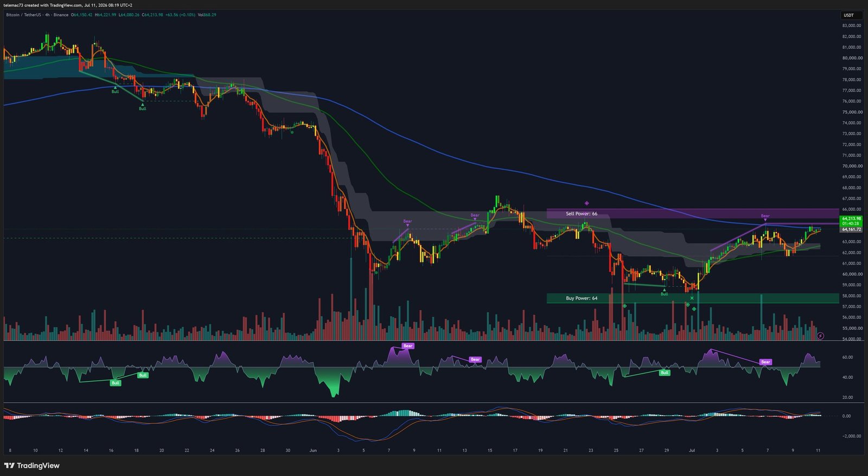The image size is (868, 476).
Task: Click the 15 date label on the time axis
Action: tap(490, 451)
